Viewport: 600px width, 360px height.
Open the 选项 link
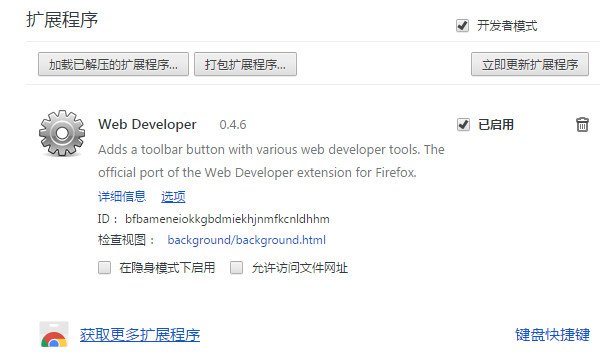(x=173, y=196)
